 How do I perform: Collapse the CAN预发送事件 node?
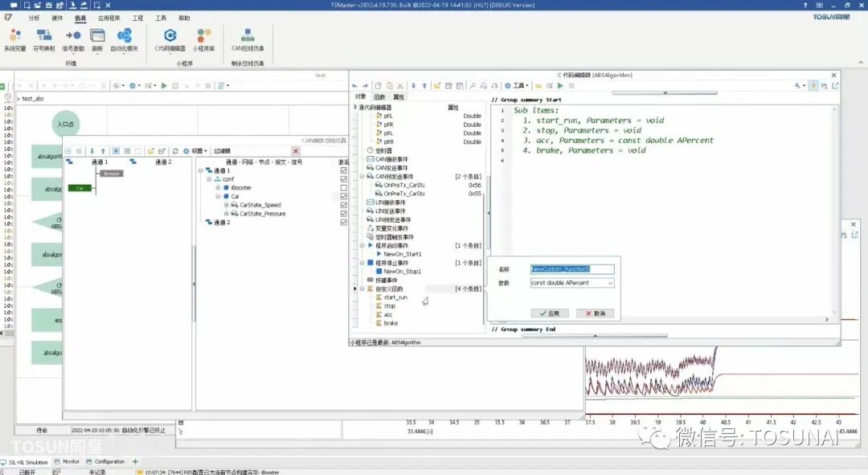click(x=362, y=177)
